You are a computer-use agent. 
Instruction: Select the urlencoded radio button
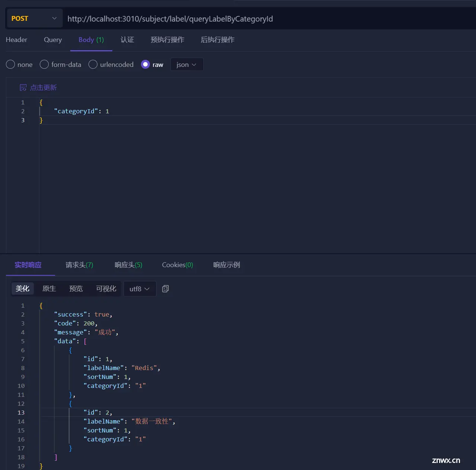point(93,65)
